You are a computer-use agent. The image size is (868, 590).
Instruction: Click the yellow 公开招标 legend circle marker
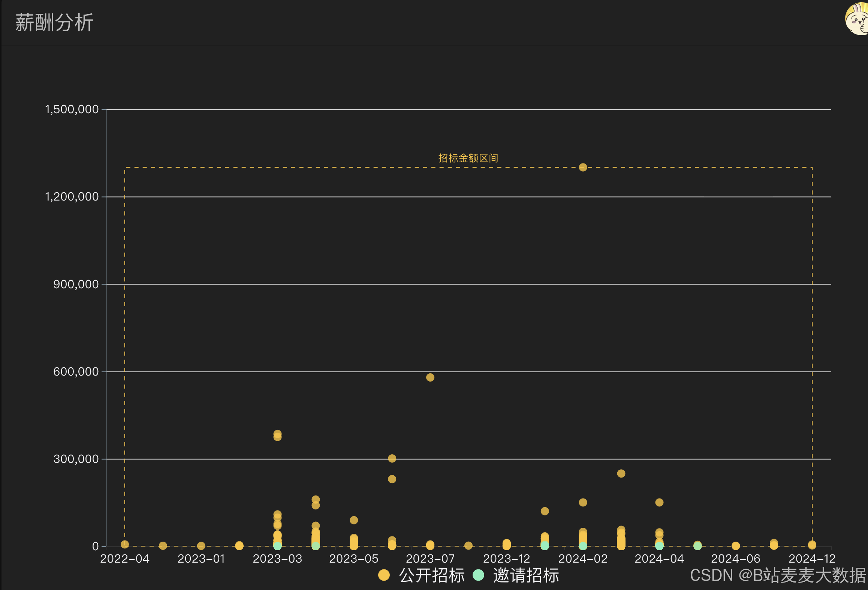(x=384, y=575)
